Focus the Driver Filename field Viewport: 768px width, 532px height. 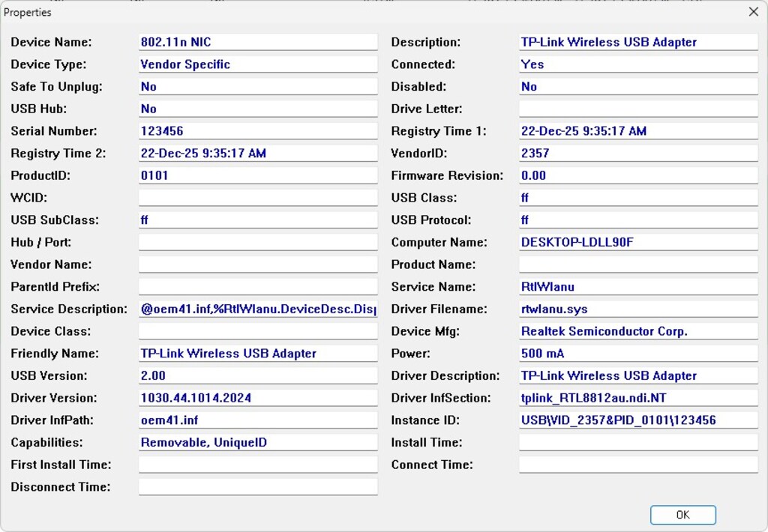[x=638, y=309]
